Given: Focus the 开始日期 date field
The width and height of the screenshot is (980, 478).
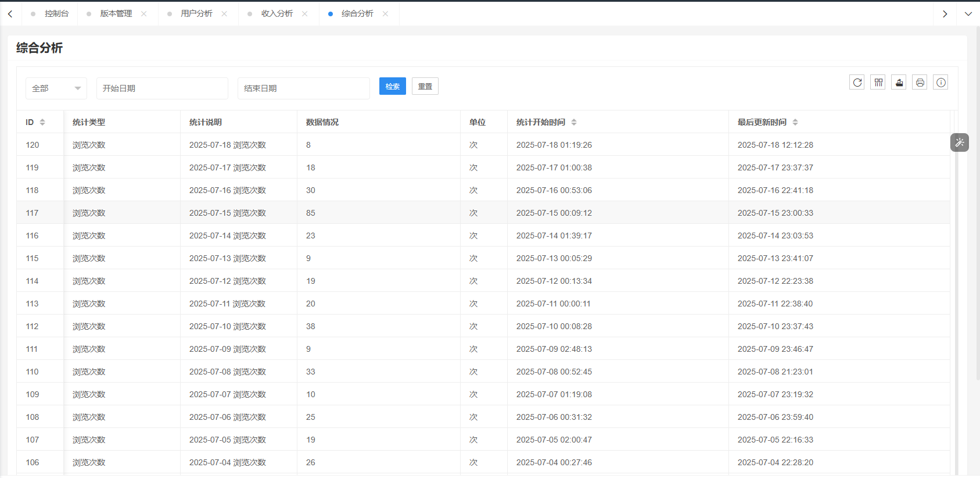Looking at the screenshot, I should click(162, 88).
